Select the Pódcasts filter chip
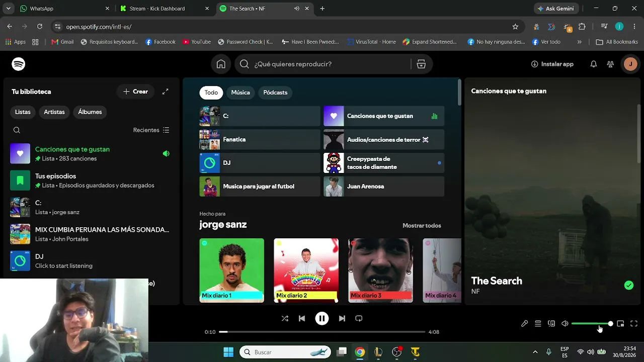The image size is (644, 362). pos(275,93)
